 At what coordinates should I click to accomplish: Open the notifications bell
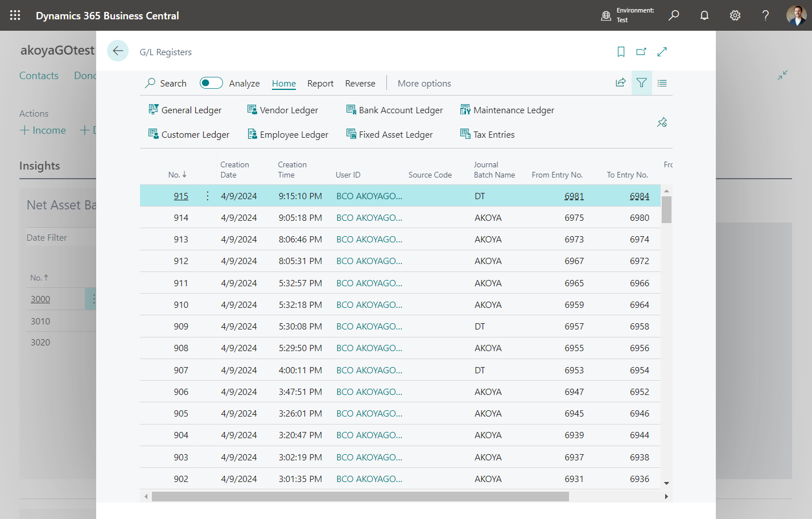tap(704, 15)
